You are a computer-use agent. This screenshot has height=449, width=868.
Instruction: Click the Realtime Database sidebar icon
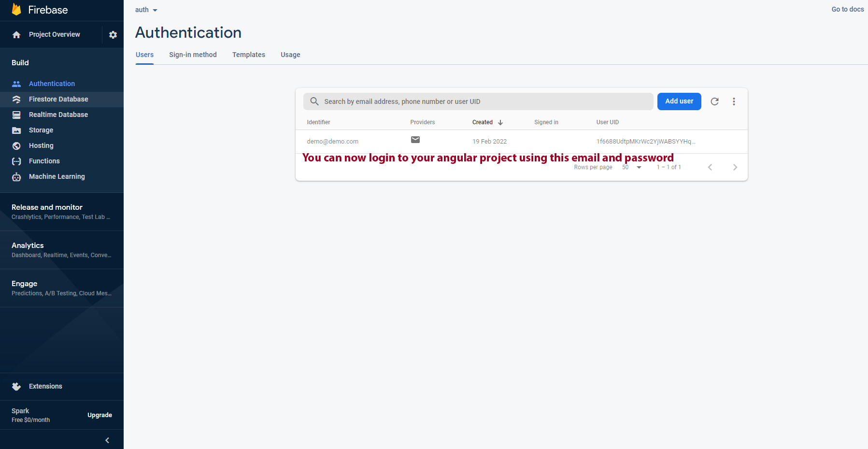tap(16, 115)
